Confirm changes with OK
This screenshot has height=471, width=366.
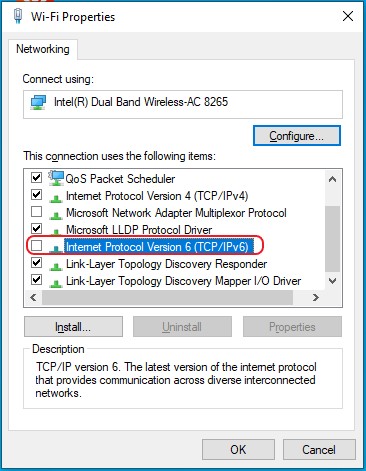point(238,449)
